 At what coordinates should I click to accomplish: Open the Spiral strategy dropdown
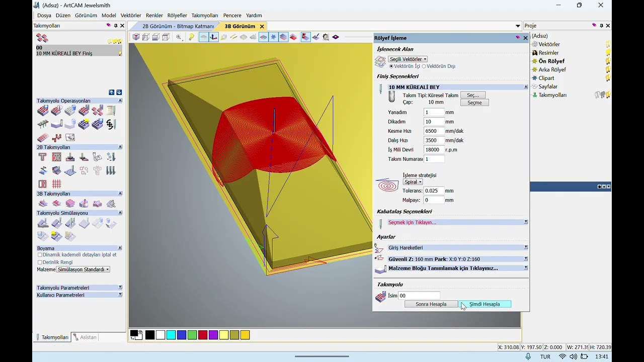[413, 182]
